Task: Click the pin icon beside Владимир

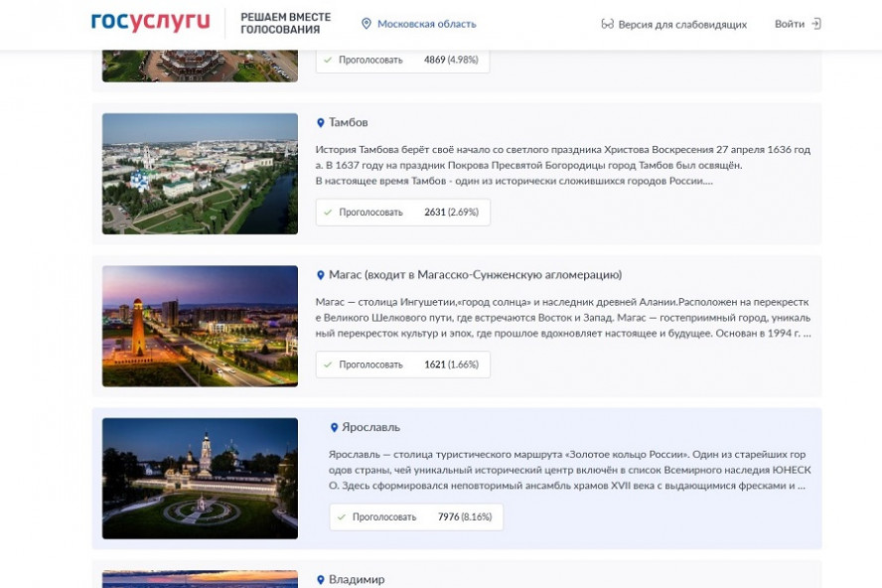Action: 321,580
